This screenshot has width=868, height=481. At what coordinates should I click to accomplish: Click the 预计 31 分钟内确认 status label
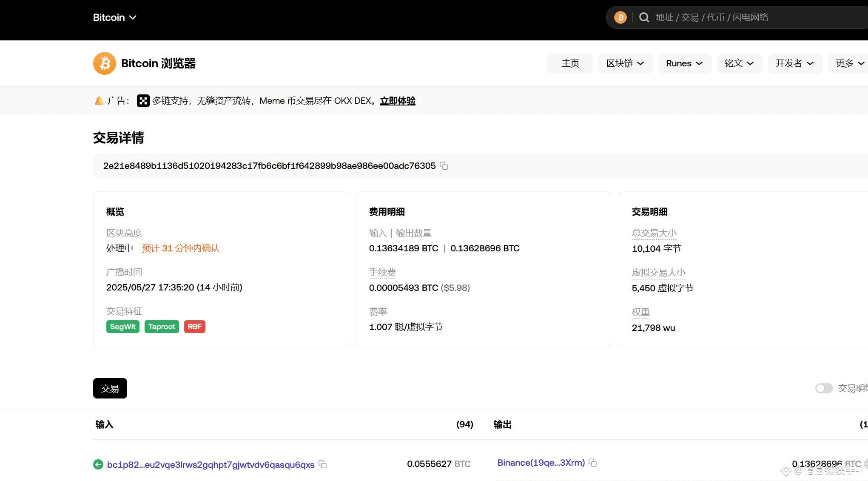pyautogui.click(x=181, y=248)
